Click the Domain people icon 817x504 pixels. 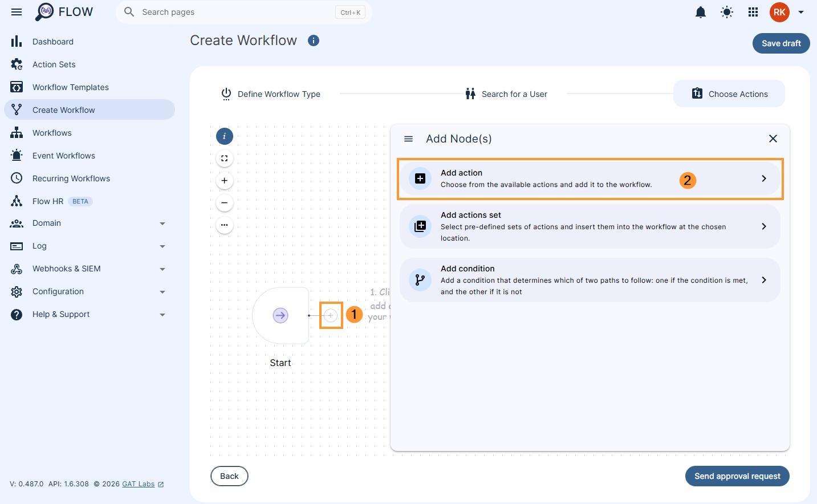(17, 223)
